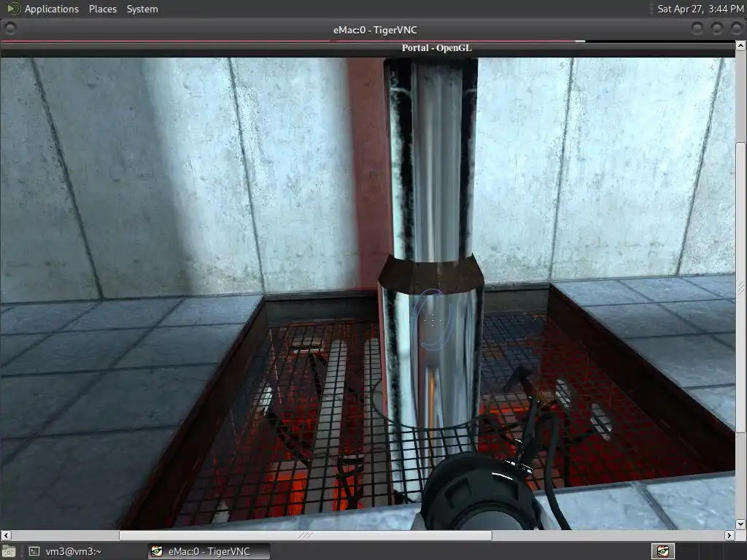Viewport: 747px width, 560px height.
Task: Open the Applications menu
Action: click(x=52, y=9)
